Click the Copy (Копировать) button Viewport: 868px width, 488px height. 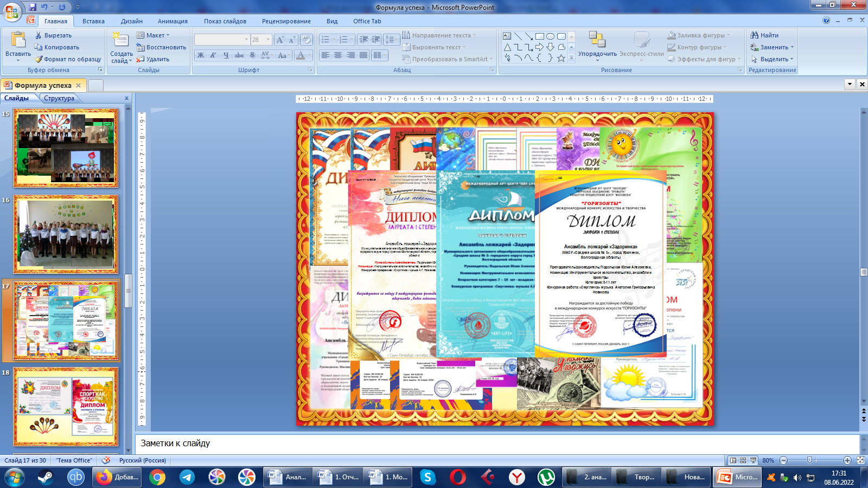(x=57, y=47)
